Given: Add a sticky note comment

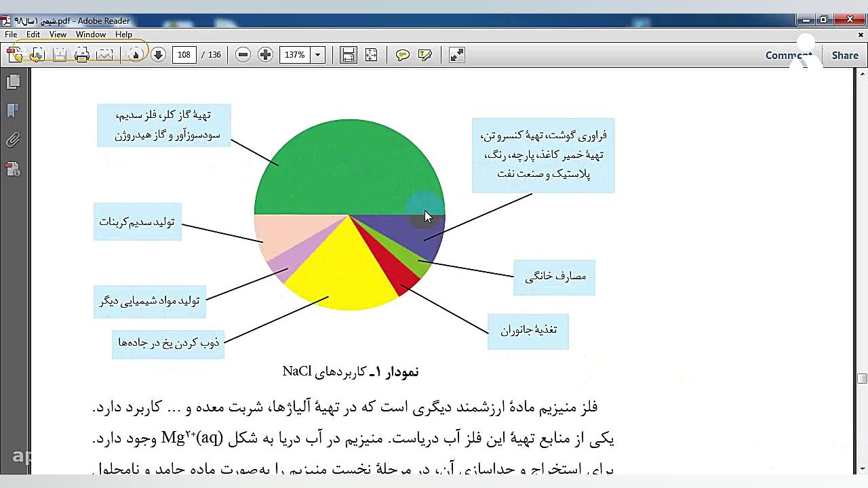Looking at the screenshot, I should [402, 54].
